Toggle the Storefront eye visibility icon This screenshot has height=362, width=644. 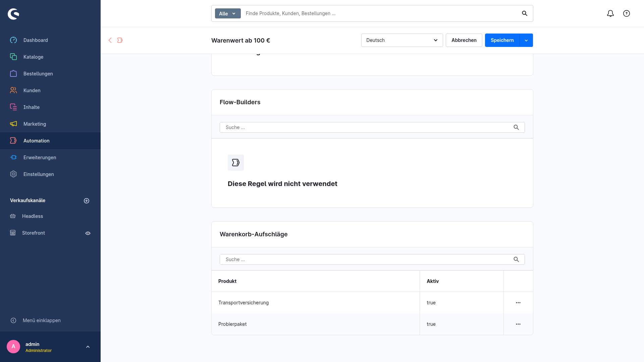88,233
